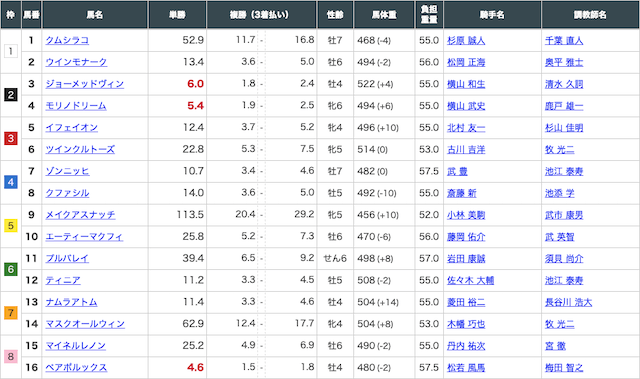This screenshot has width=640, height=379.
Task: Click red win odds 6.0
Action: [x=196, y=84]
